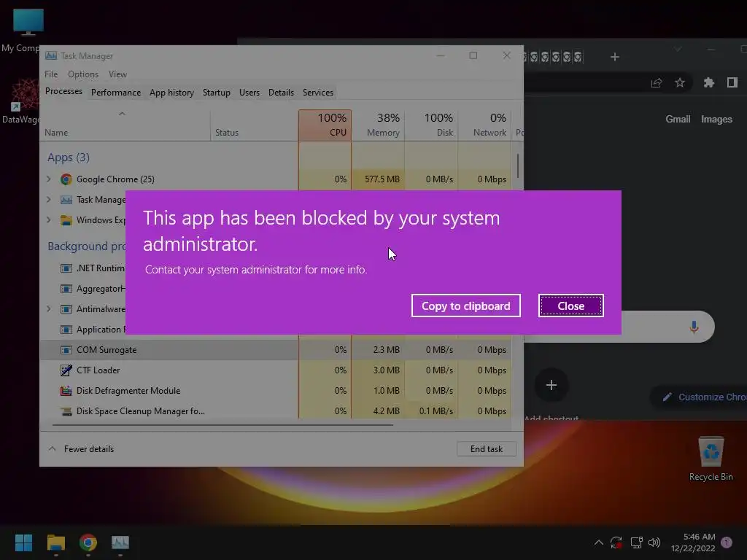The height and width of the screenshot is (560, 747).
Task: Open the Recycle Bin desktop icon
Action: (711, 459)
